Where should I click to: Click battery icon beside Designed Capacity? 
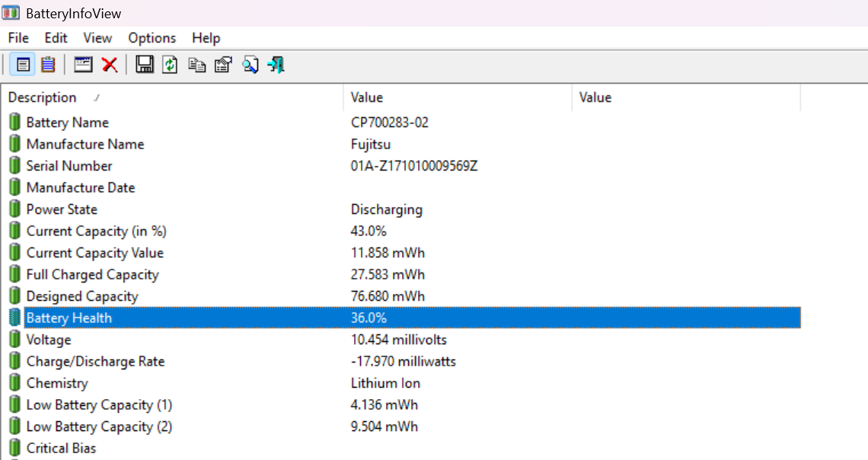point(15,296)
